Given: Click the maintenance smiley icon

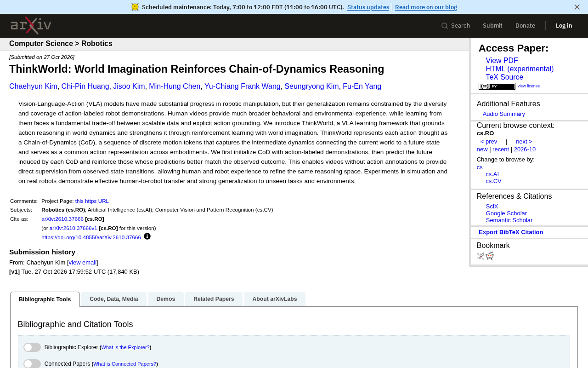Looking at the screenshot, I should point(135,7).
